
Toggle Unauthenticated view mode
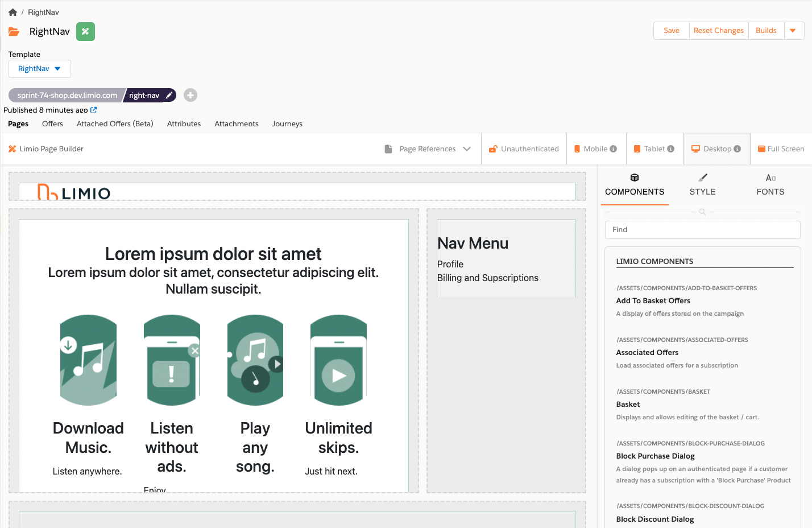click(524, 149)
